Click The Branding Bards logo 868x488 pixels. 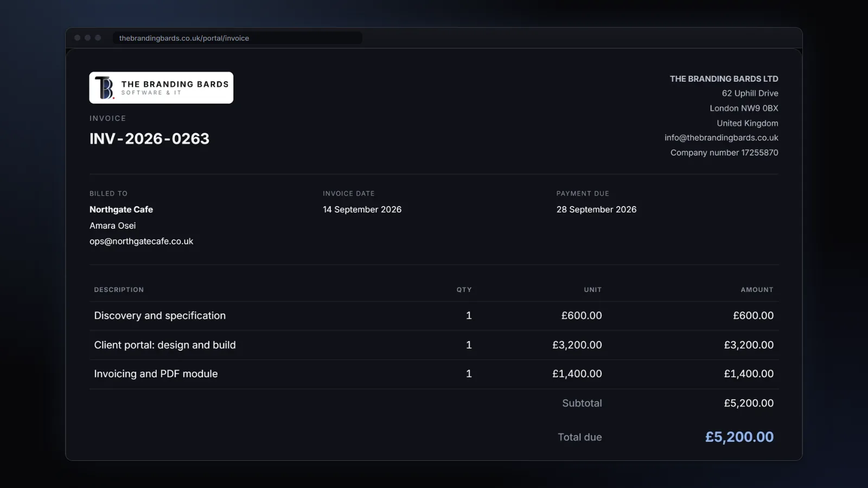point(161,88)
